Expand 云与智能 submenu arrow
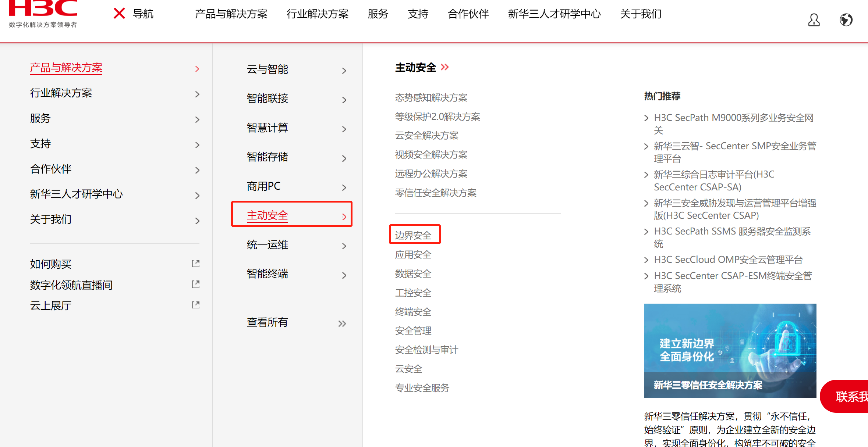Image resolution: width=868 pixels, height=447 pixels. 344,71
